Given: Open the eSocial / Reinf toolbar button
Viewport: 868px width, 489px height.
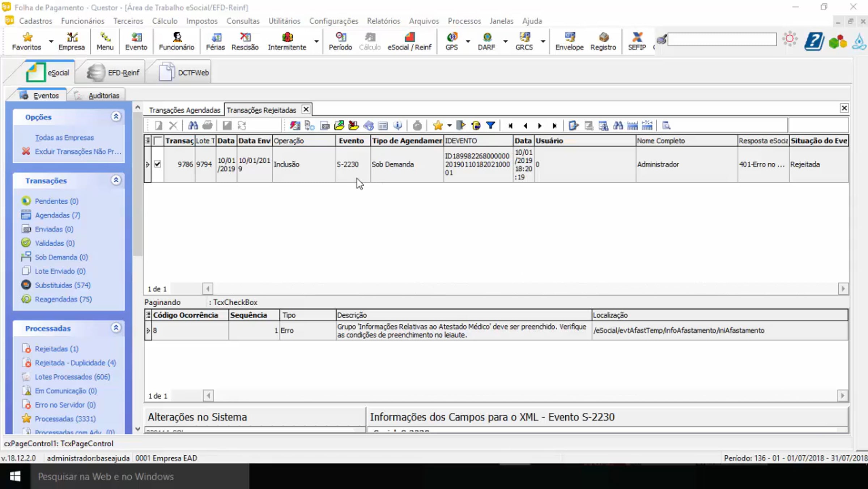Looking at the screenshot, I should (x=409, y=41).
